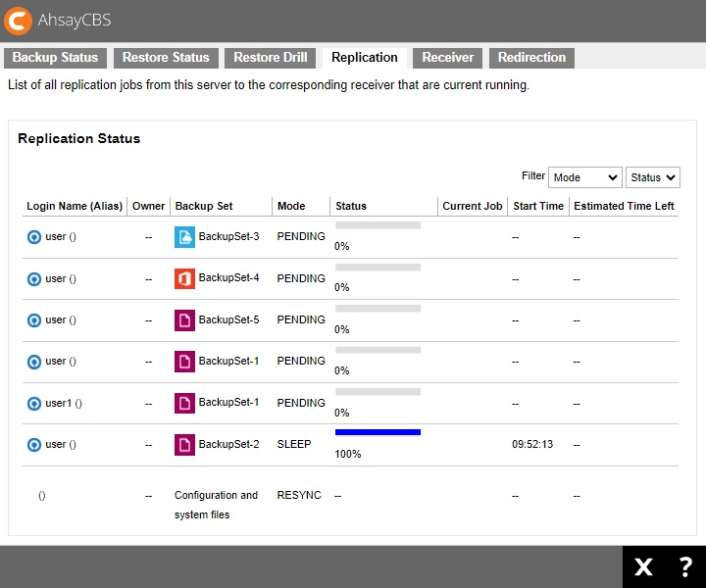Open the Mode filter dropdown
The width and height of the screenshot is (706, 588).
point(584,177)
